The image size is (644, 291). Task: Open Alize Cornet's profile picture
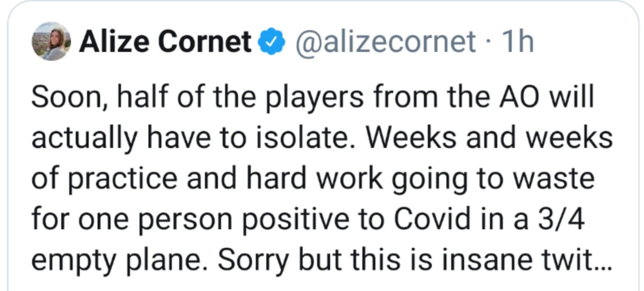51,41
